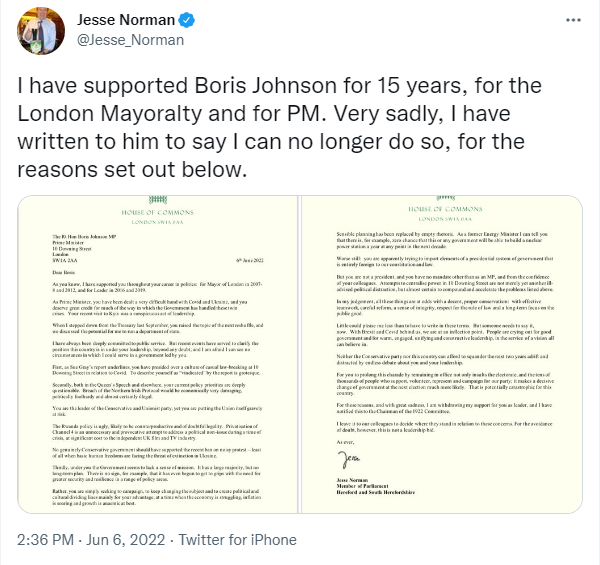Screen dimensions: 600x565
Task: Open the @Jesse_Norman handle link
Action: point(129,41)
